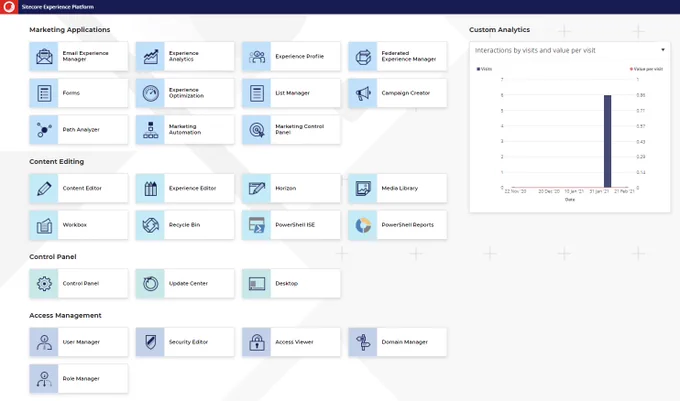Open Content Editor pencil icon
Image resolution: width=680 pixels, height=401 pixels.
pyautogui.click(x=44, y=189)
